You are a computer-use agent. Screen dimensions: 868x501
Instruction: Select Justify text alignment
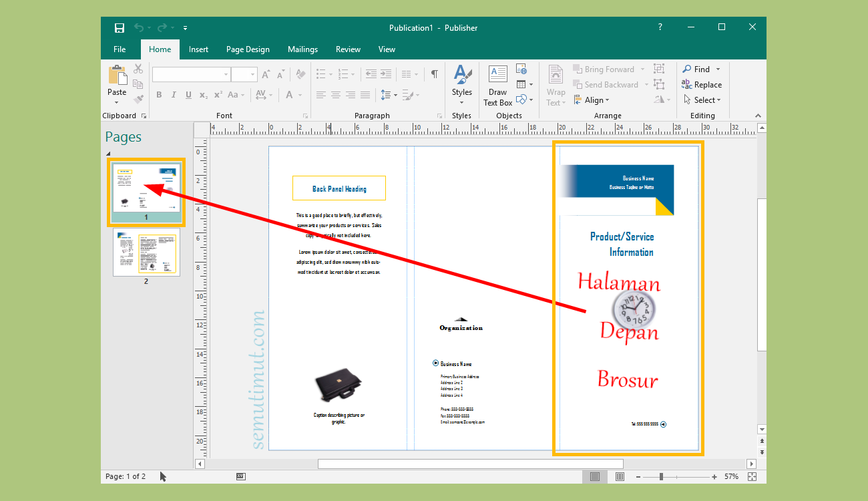pos(365,95)
